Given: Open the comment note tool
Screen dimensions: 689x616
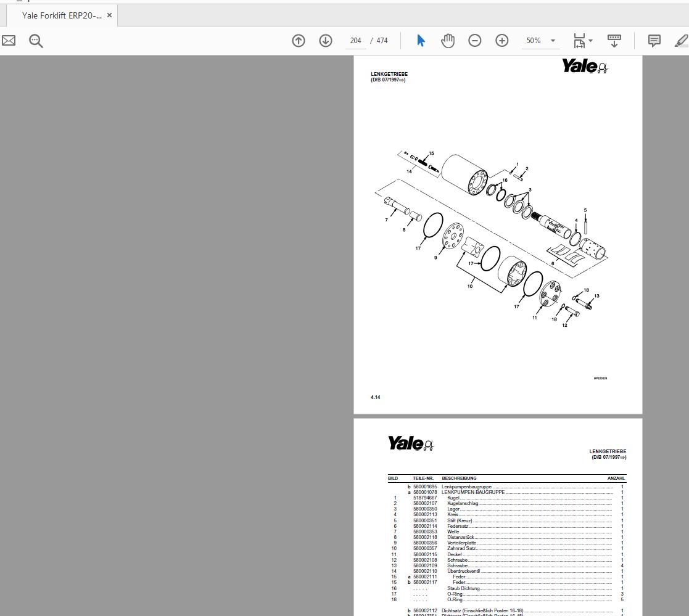Looking at the screenshot, I should 653,41.
